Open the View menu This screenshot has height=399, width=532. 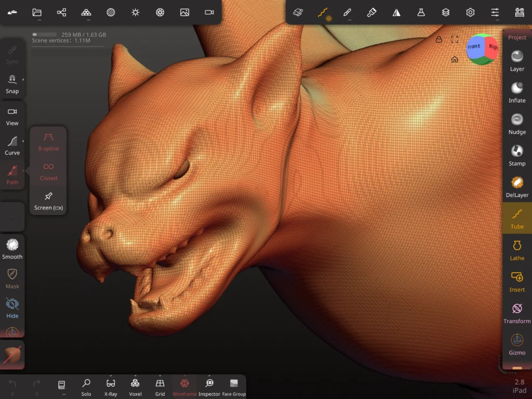[x=12, y=116]
